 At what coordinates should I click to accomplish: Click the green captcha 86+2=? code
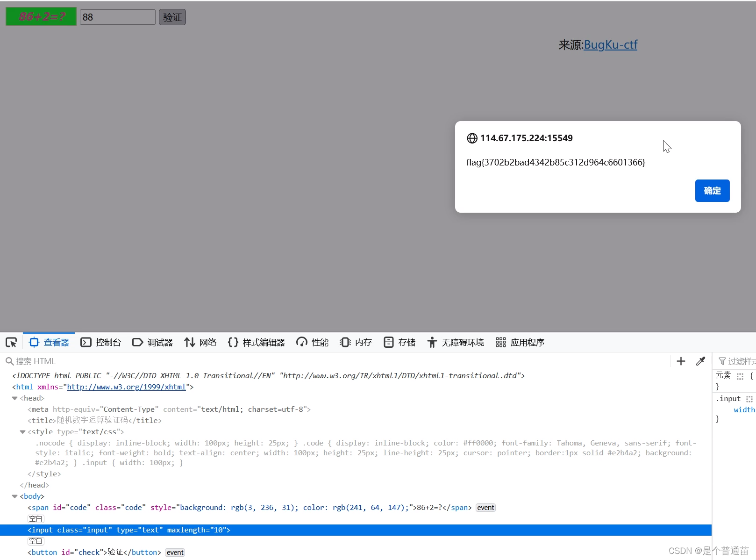click(41, 17)
